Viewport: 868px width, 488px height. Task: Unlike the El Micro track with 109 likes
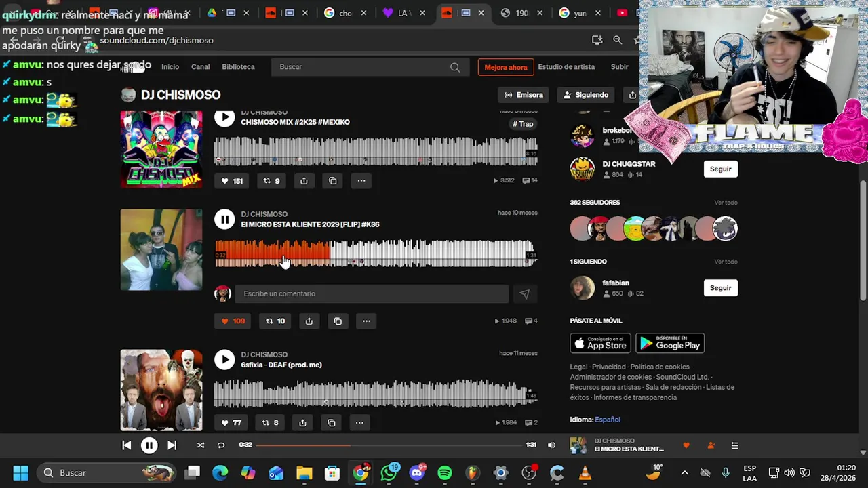[233, 321]
